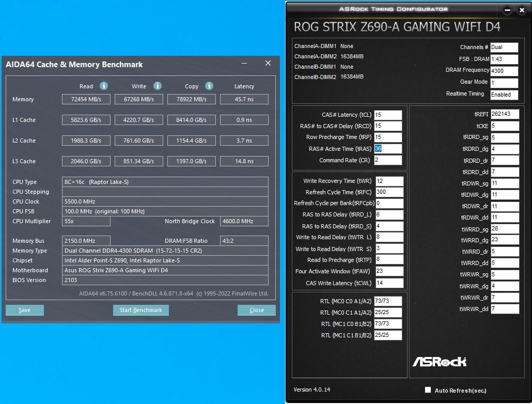532x404 pixels.
Task: Select the tWRWR_sg value field
Action: pos(505,274)
